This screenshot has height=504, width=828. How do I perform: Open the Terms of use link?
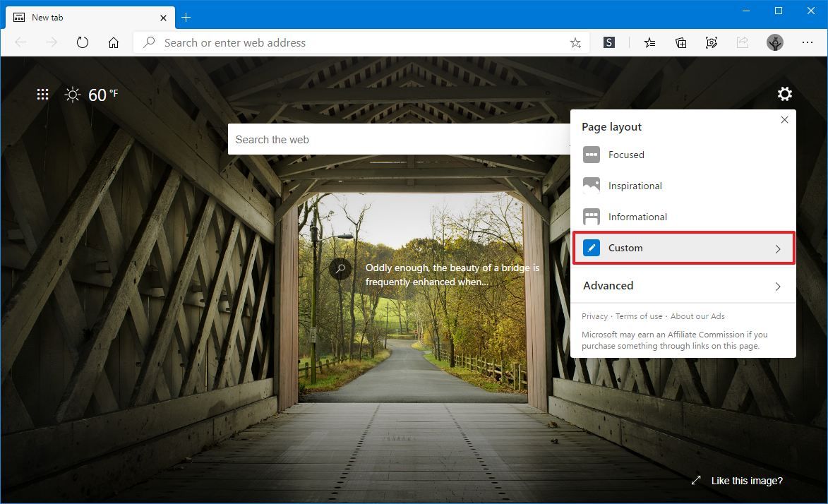[639, 316]
